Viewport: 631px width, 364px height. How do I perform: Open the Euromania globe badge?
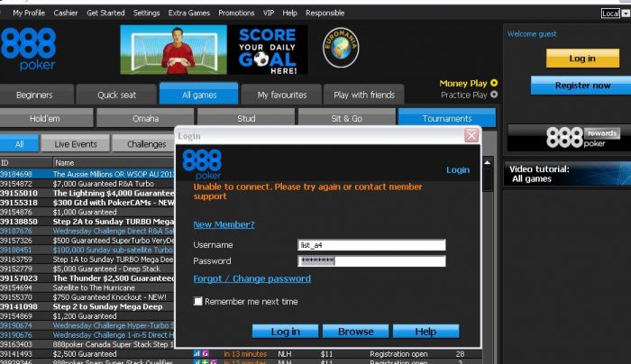point(341,48)
